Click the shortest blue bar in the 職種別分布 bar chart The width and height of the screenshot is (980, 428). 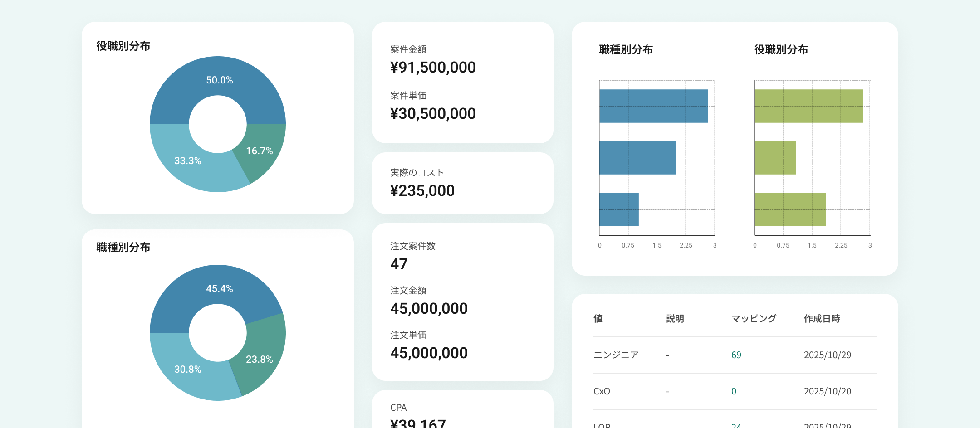pyautogui.click(x=619, y=209)
